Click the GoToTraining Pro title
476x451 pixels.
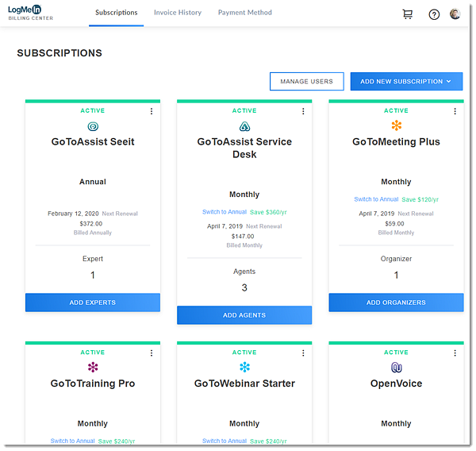[93, 384]
